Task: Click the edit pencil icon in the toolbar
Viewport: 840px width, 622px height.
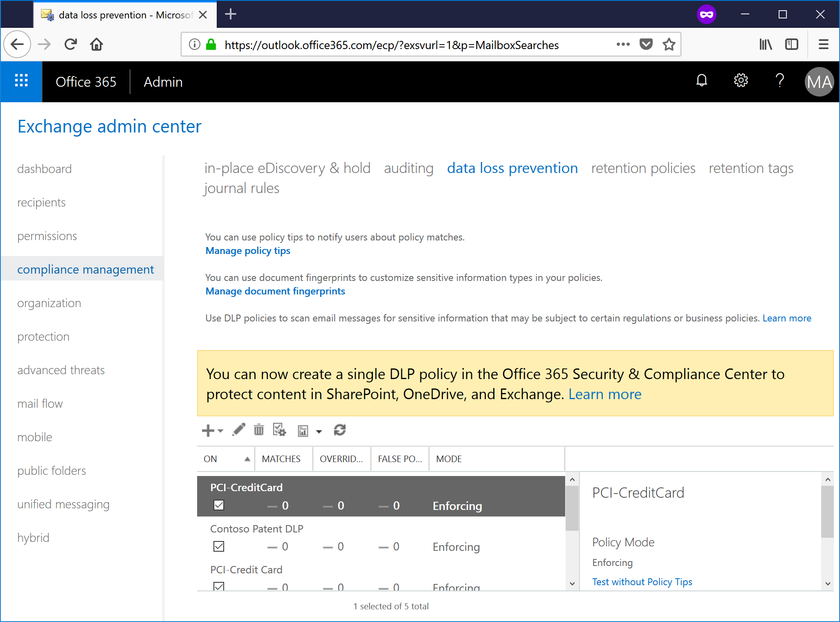Action: coord(238,430)
